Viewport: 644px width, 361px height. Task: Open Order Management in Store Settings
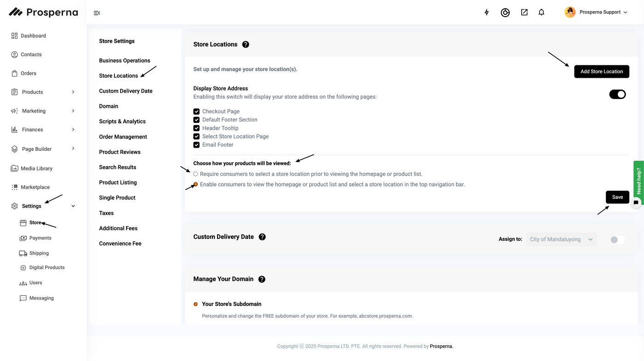pos(123,137)
